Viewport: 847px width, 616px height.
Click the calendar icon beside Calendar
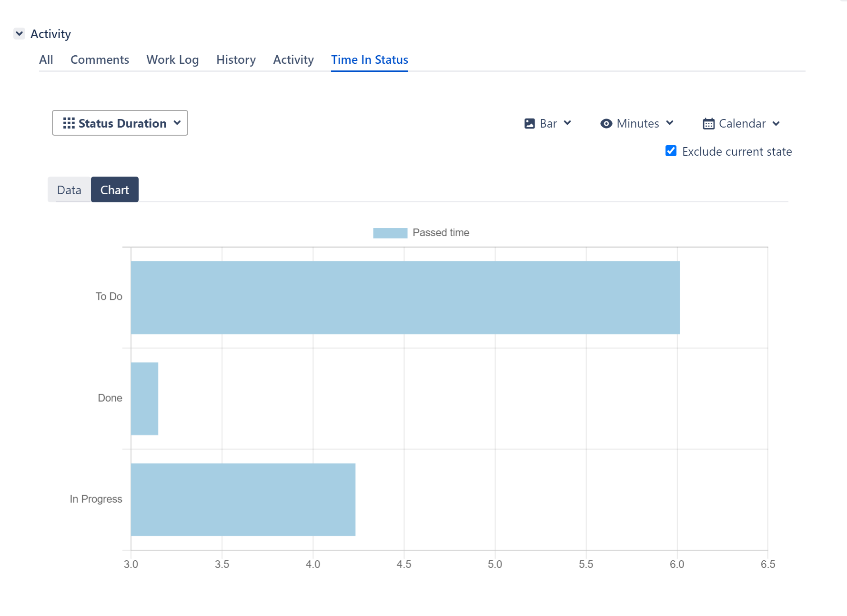pyautogui.click(x=708, y=124)
